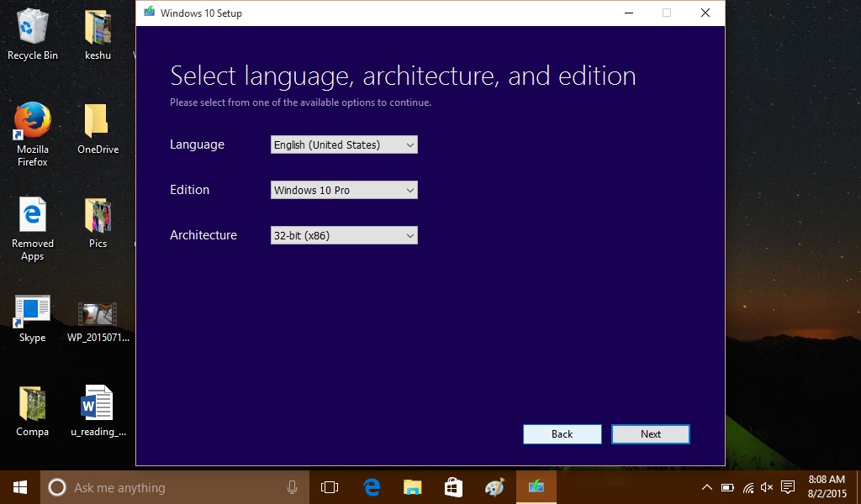The image size is (861, 504).
Task: Click the 'Architecture' field label
Action: tap(203, 234)
